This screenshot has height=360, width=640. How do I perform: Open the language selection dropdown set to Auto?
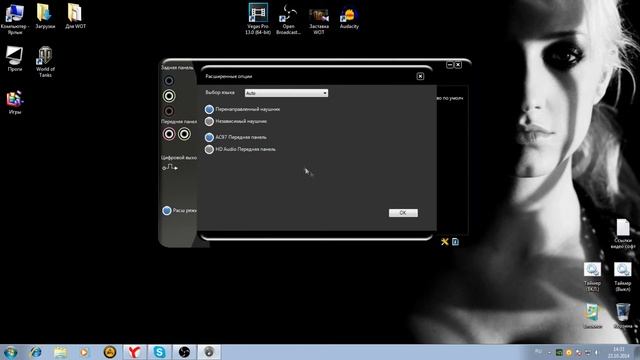coord(286,93)
